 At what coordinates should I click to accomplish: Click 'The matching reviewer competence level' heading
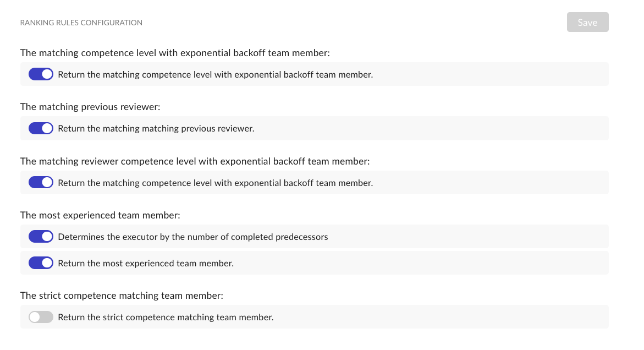[x=195, y=161]
